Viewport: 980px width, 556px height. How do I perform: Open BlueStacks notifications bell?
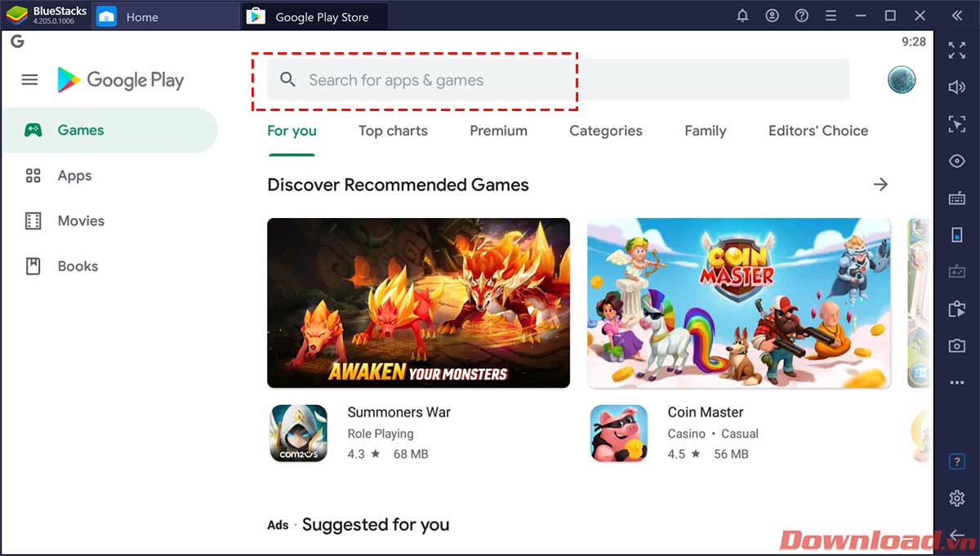point(742,16)
